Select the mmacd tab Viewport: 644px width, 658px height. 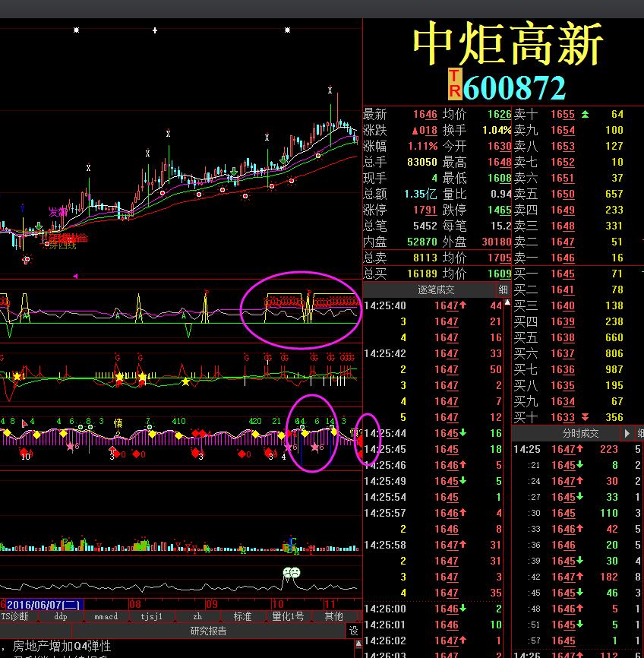[106, 616]
